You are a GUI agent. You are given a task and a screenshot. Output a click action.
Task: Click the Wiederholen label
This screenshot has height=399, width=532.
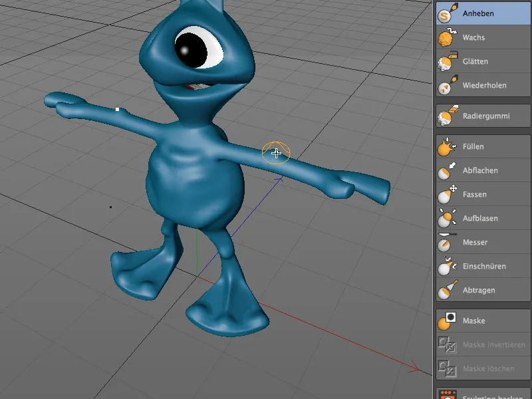(485, 85)
